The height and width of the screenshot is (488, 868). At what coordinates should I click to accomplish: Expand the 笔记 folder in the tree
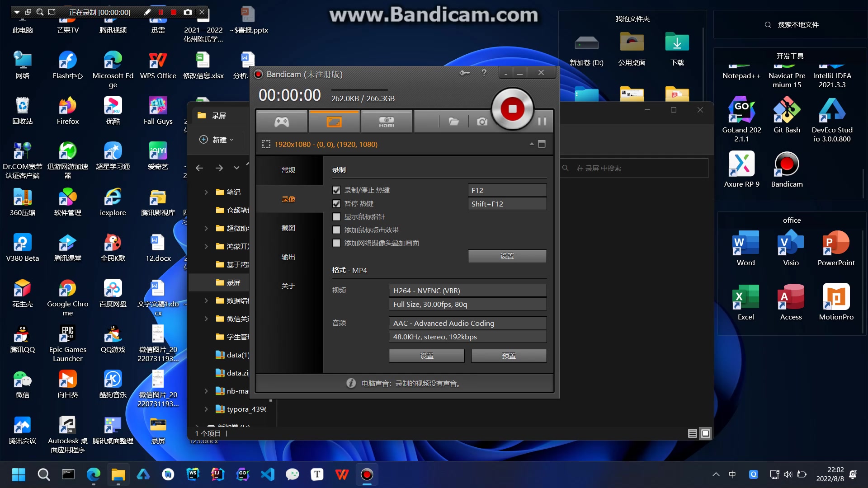[206, 192]
